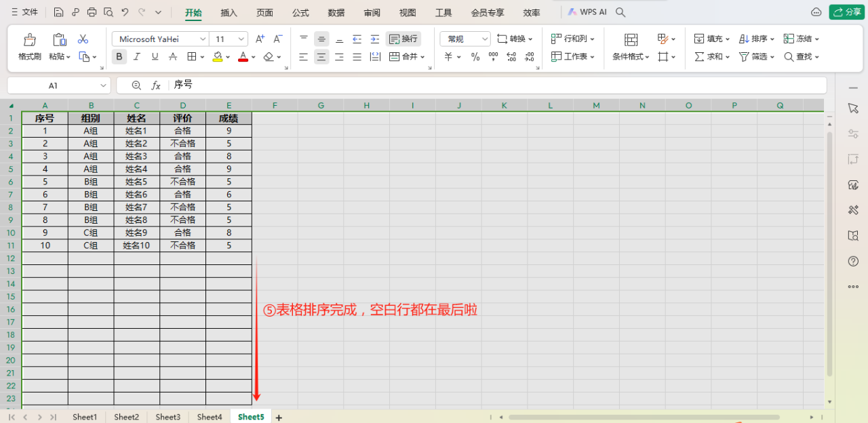Image resolution: width=868 pixels, height=423 pixels.
Task: Toggle align text left
Action: pos(304,57)
